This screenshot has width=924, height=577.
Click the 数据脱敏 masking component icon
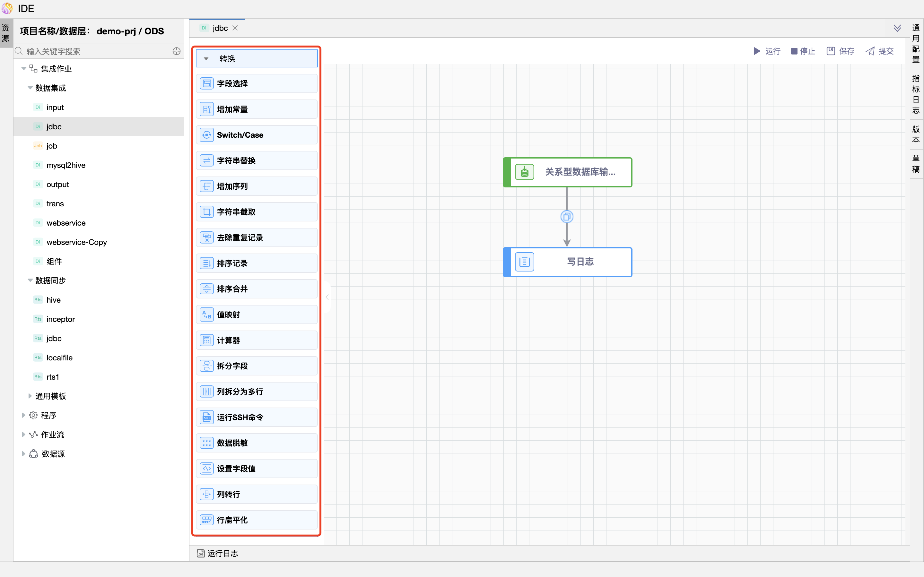click(206, 443)
